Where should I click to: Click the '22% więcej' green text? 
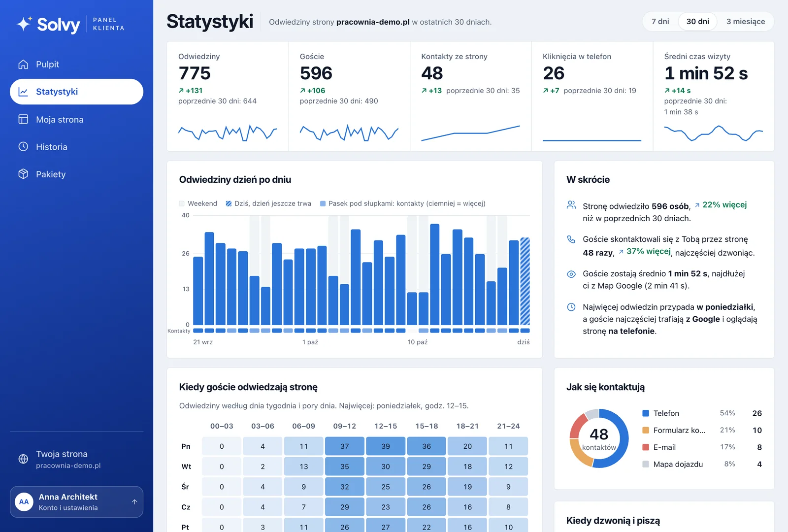[724, 205]
